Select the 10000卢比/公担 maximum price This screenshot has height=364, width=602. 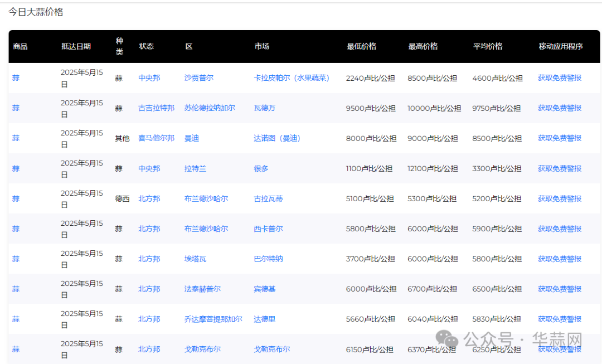(434, 108)
